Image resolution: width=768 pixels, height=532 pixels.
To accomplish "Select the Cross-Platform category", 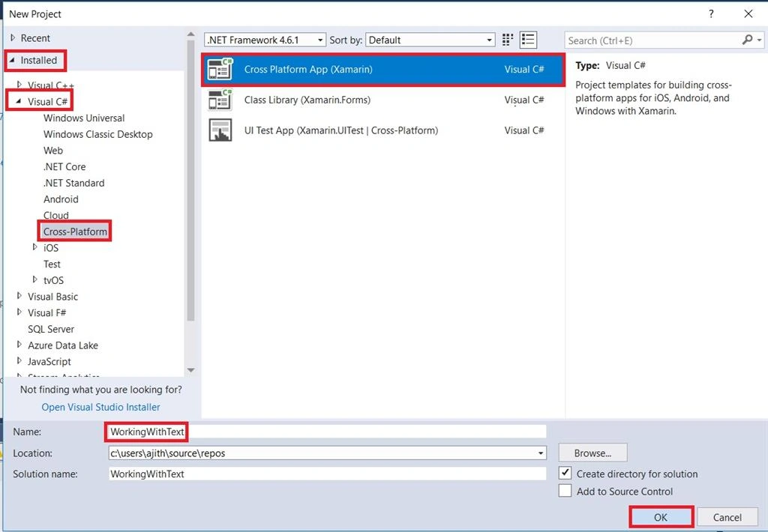I will click(75, 232).
